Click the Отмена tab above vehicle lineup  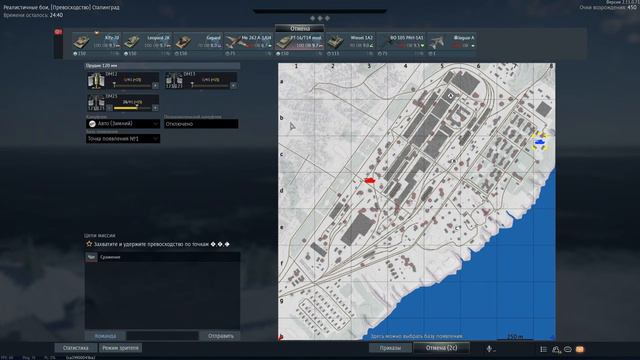pos(300,29)
